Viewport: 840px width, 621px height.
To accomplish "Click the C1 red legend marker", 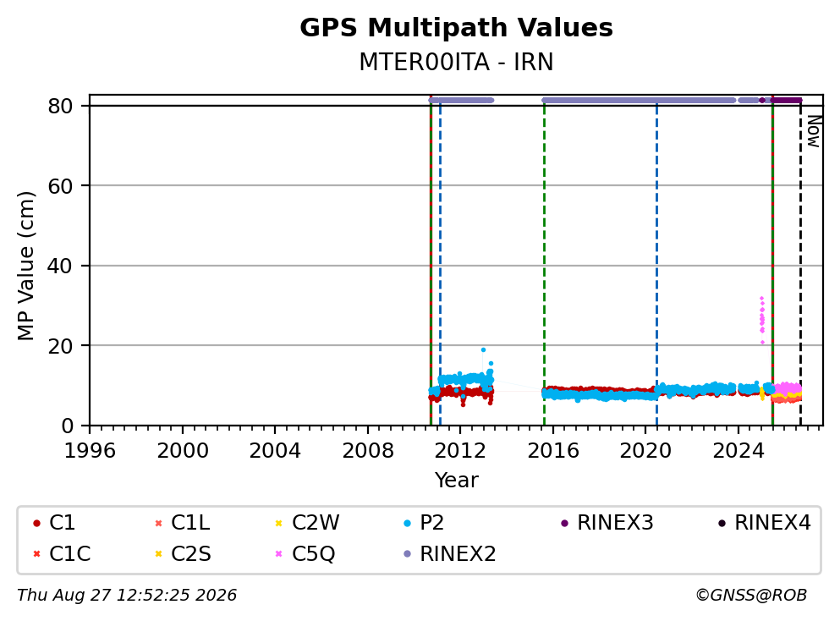I will tap(36, 523).
